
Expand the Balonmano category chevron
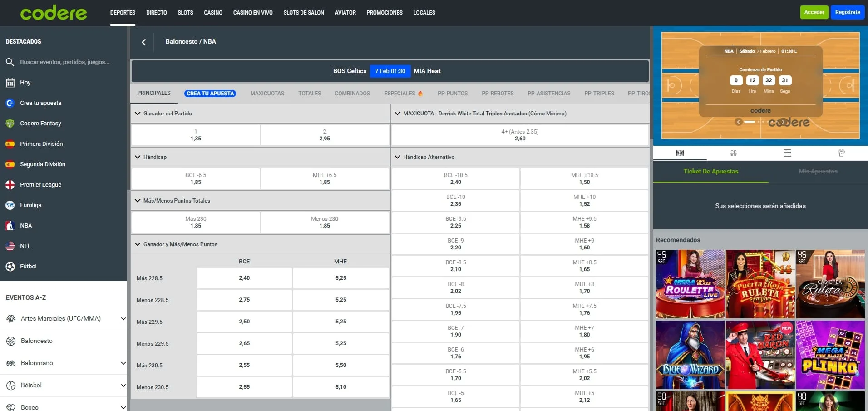coord(123,363)
